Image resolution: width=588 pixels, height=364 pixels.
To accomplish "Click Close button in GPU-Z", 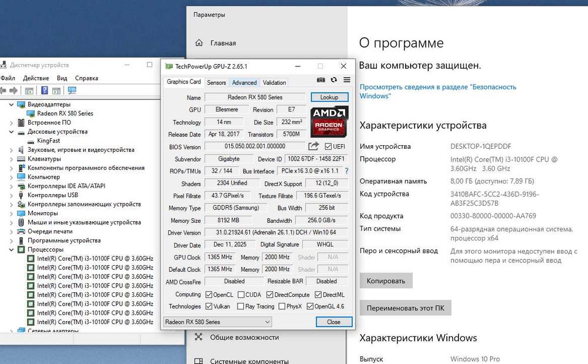I will click(x=334, y=322).
